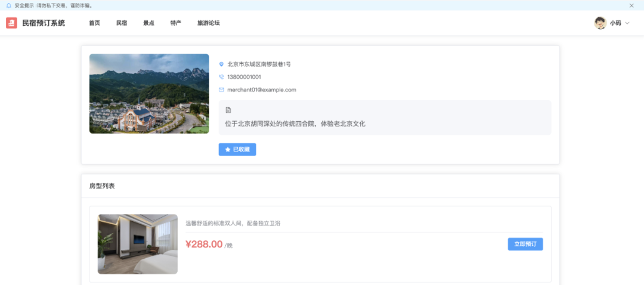Click the bell icon in the safety notice
Viewport: 644px width, 285px height.
coord(8,6)
